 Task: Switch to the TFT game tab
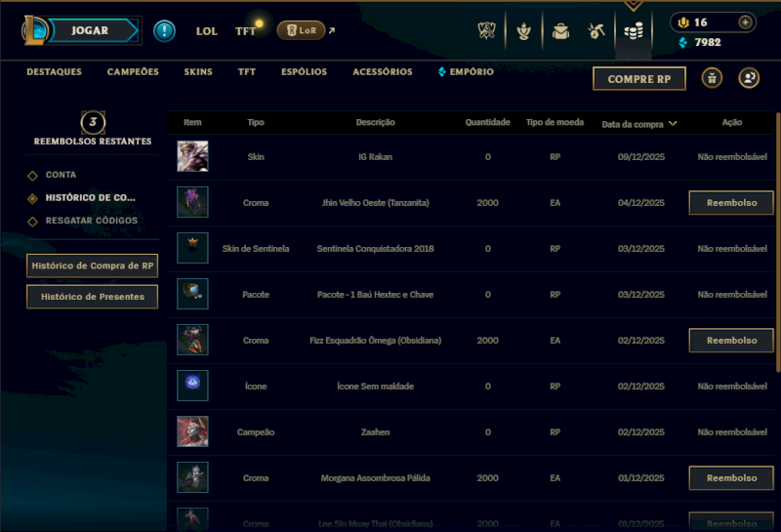245,31
